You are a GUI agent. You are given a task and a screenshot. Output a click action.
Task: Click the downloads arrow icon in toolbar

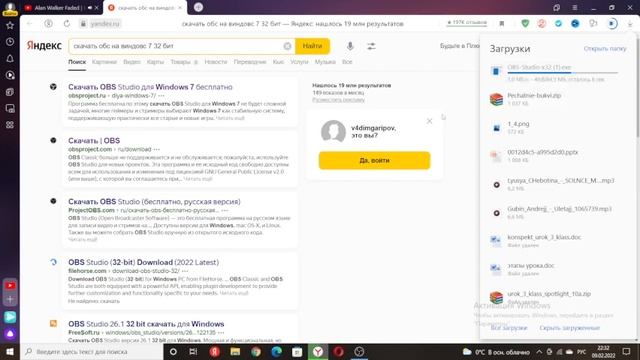click(630, 24)
